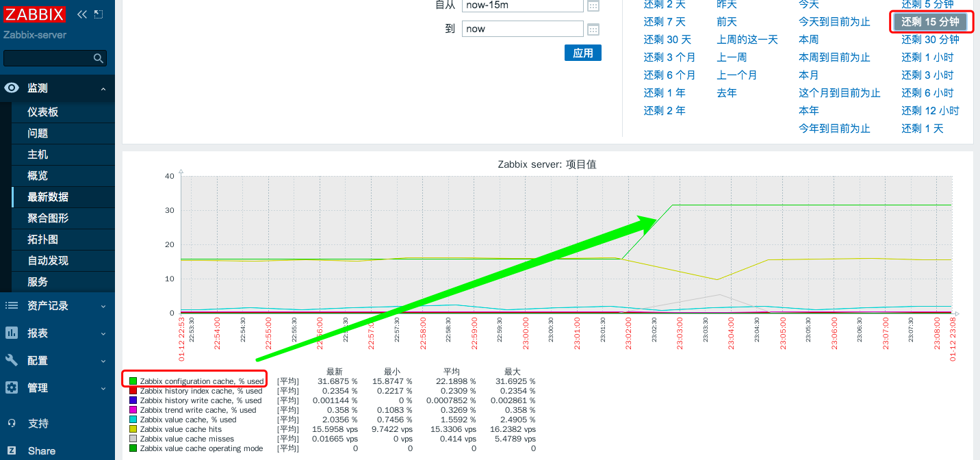
Task: Select 还剩 30 天 time range
Action: click(x=667, y=40)
